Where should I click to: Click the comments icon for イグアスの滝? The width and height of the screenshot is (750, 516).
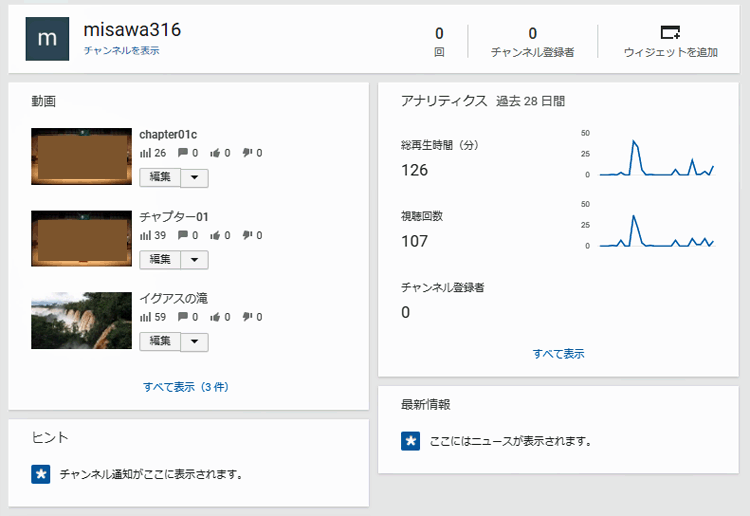point(183,317)
